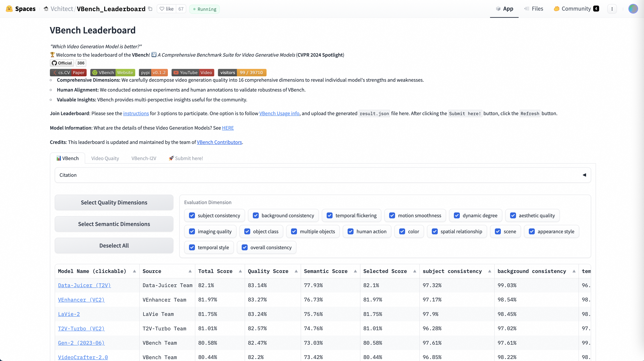Open the pypi v0.1.2 badge
The width and height of the screenshot is (644, 361).
(x=153, y=73)
